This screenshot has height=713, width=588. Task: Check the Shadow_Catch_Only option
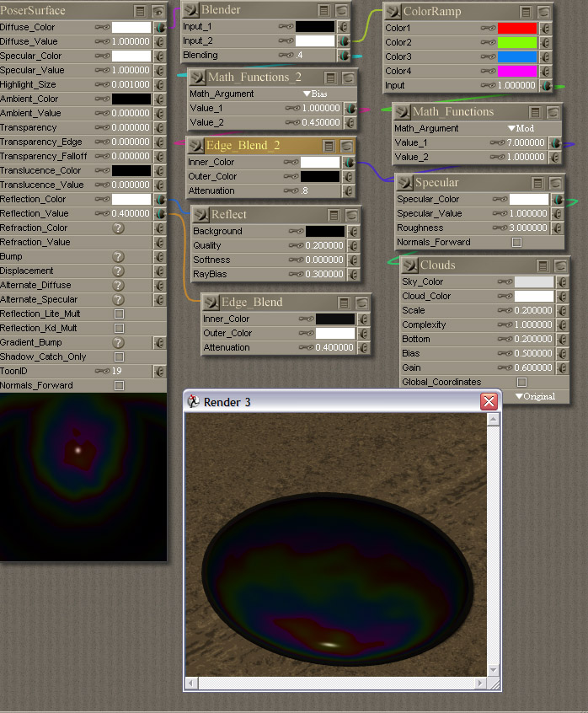click(119, 356)
